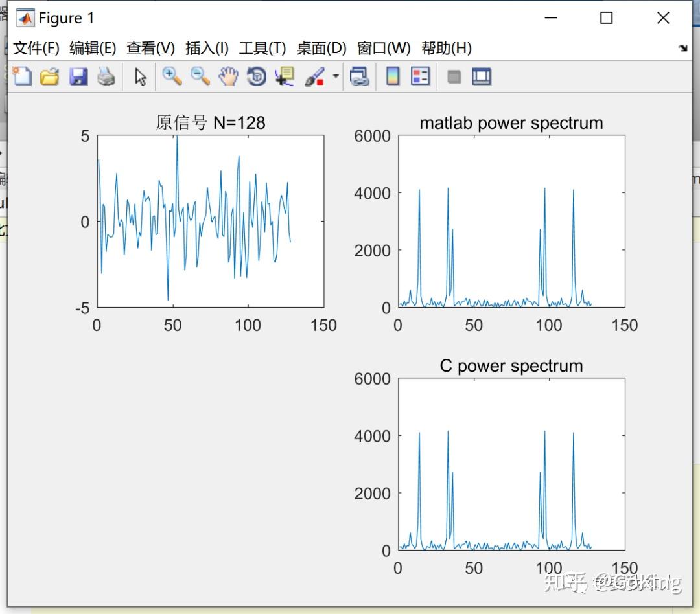Insert a legend using toolbar icon
This screenshot has height=614, width=700.
421,76
